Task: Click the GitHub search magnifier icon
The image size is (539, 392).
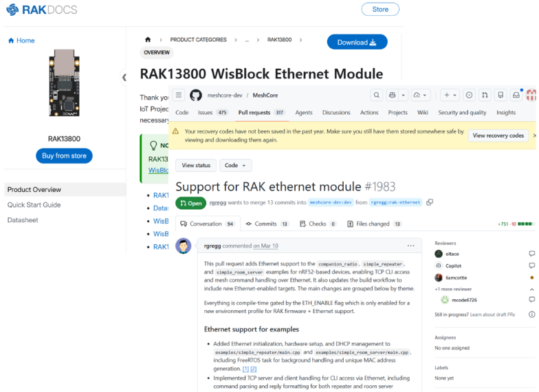Action: click(377, 95)
